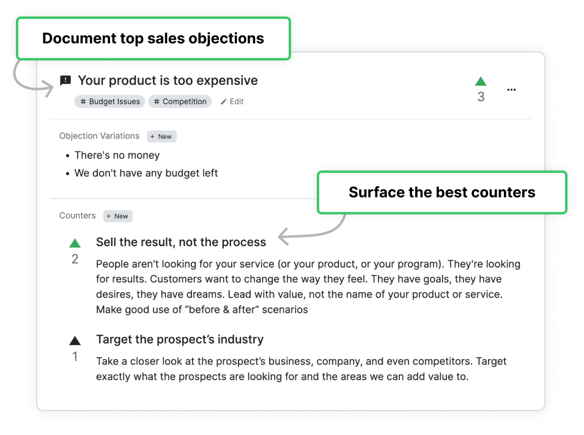This screenshot has width=584, height=435.
Task: Add a new objection variation
Action: [161, 137]
